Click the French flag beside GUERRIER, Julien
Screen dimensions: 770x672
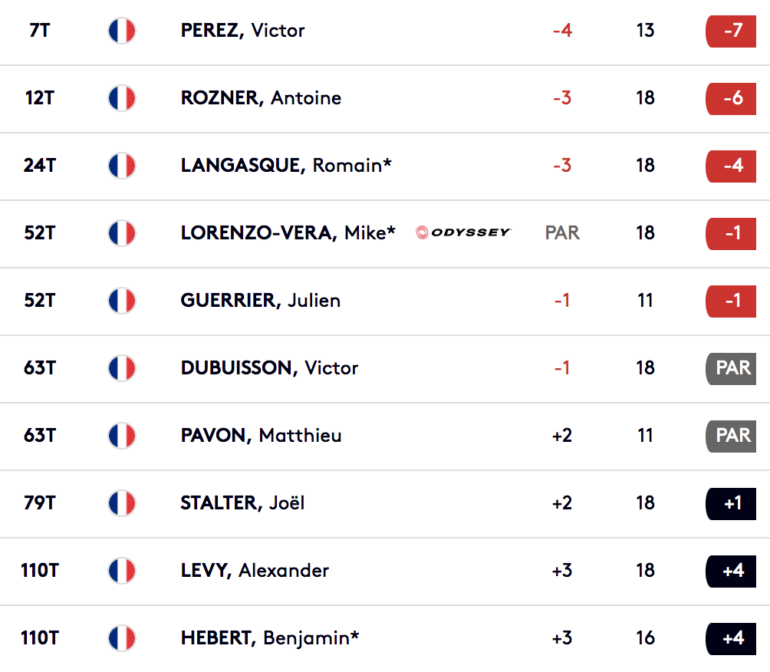point(122,301)
